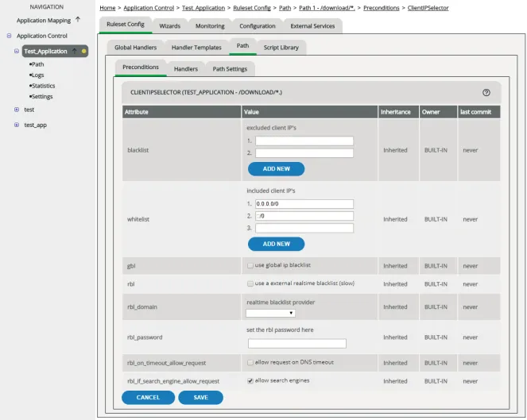
Task: Switch to the Ruleset Config tab
Action: coord(126,25)
